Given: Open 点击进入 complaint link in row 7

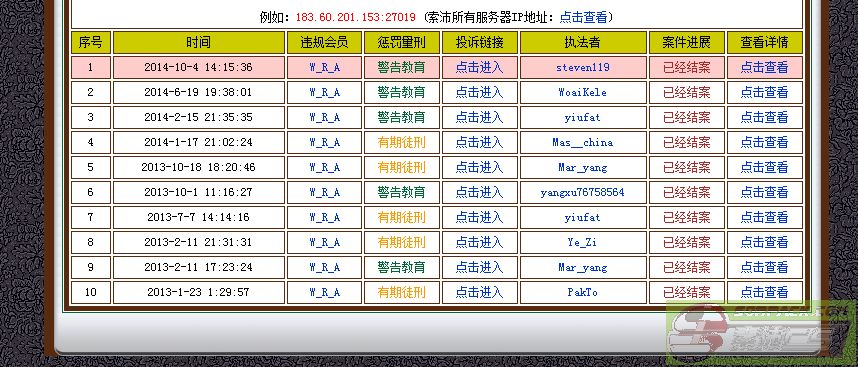Looking at the screenshot, I should coord(479,217).
